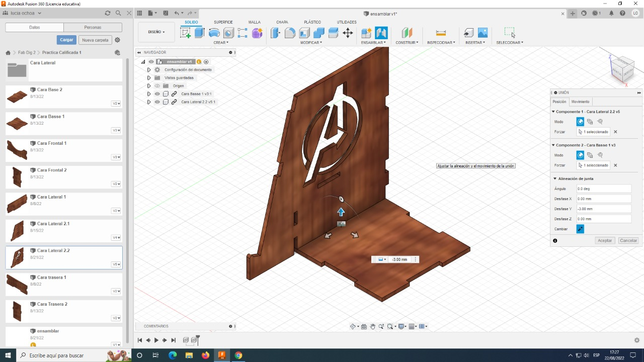Open the DISEÑO workspace dropdown
This screenshot has height=362, width=644.
156,32
